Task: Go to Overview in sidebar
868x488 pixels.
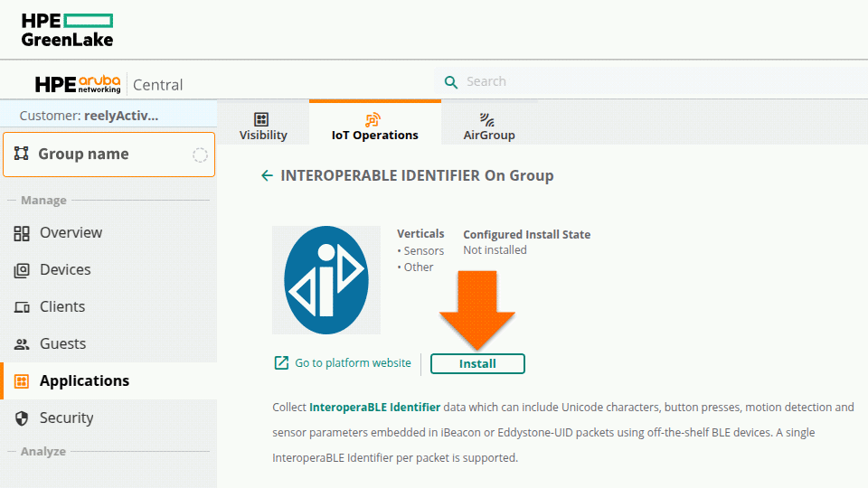Action: 108,233
